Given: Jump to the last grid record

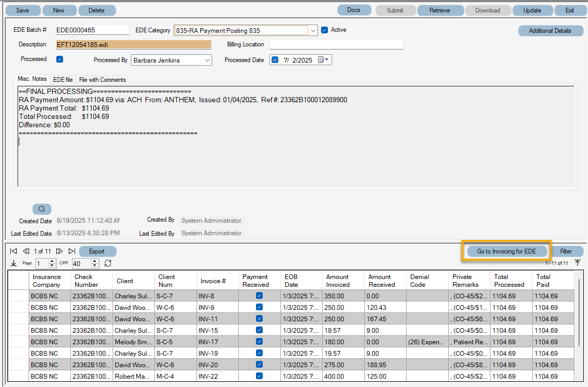Looking at the screenshot, I should (x=72, y=251).
